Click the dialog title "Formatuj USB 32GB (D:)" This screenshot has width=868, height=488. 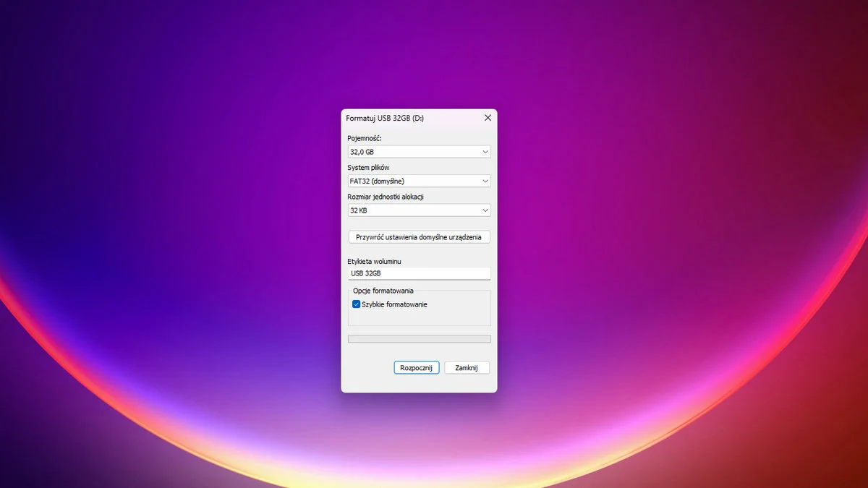pos(383,117)
